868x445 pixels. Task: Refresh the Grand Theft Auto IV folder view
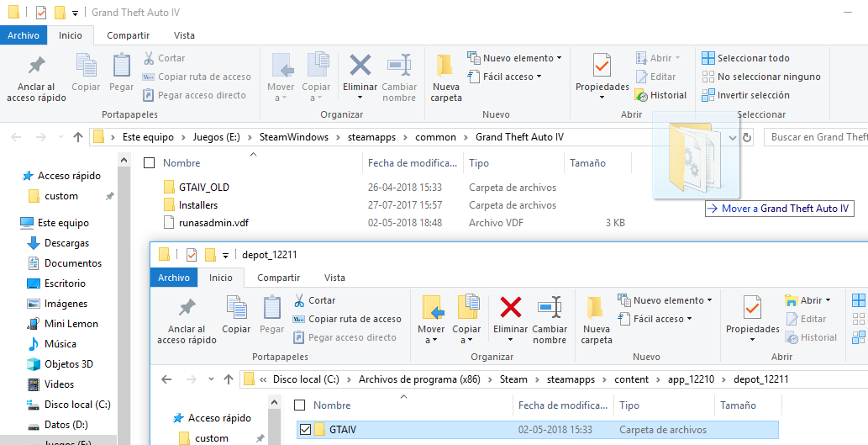point(747,137)
